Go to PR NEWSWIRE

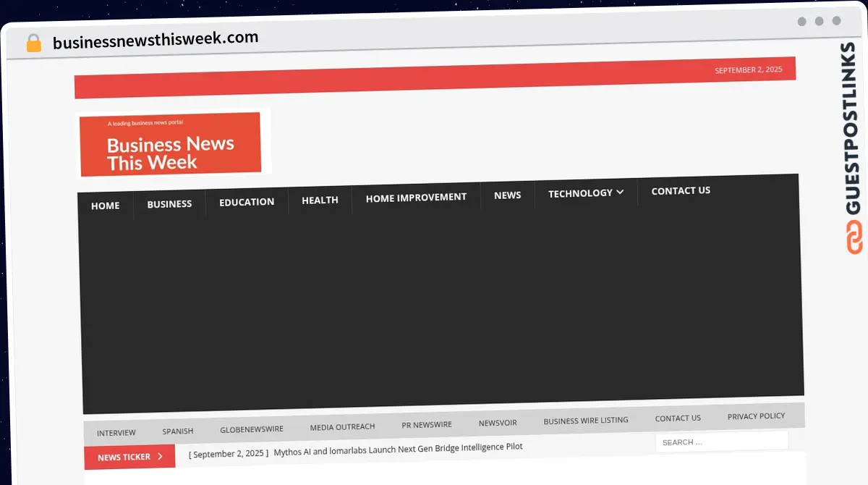[427, 425]
